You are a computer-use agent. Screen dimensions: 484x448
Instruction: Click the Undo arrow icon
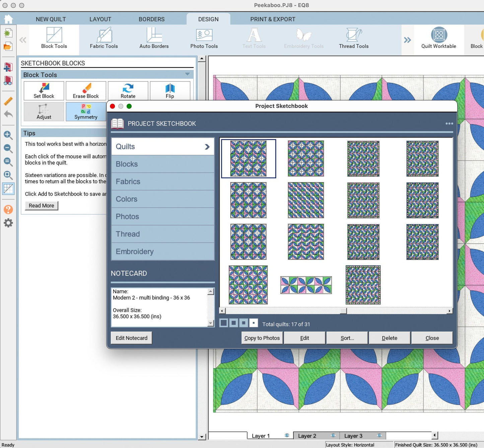coord(8,115)
